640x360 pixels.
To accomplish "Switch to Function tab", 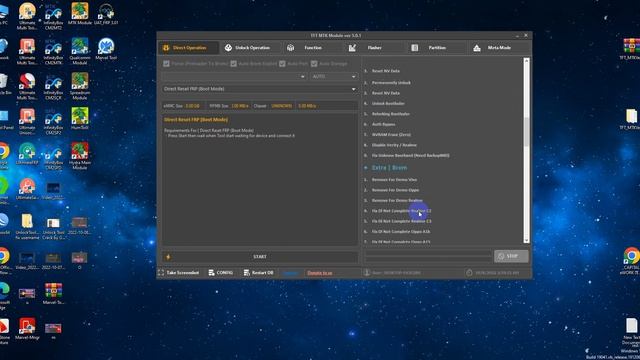I will click(x=313, y=48).
